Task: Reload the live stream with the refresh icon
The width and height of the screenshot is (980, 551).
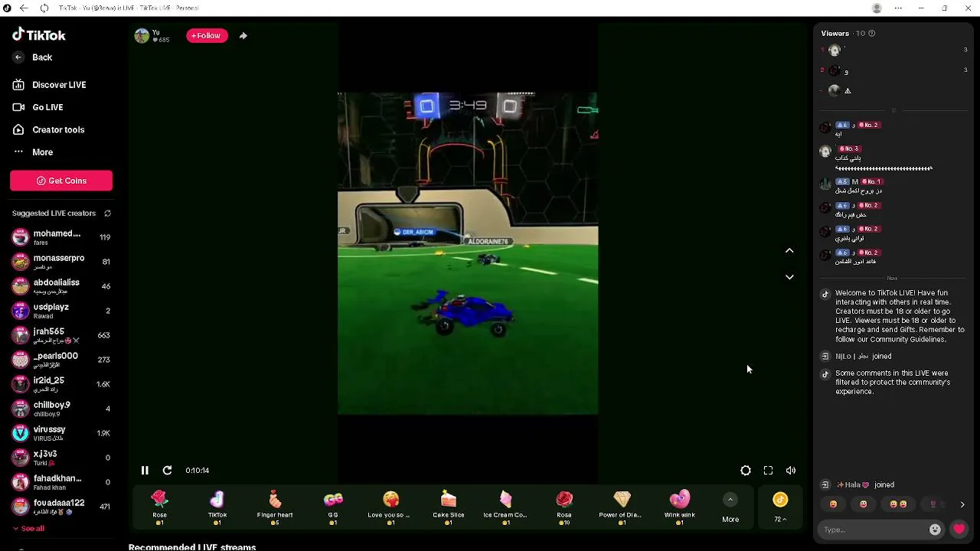Action: point(167,471)
